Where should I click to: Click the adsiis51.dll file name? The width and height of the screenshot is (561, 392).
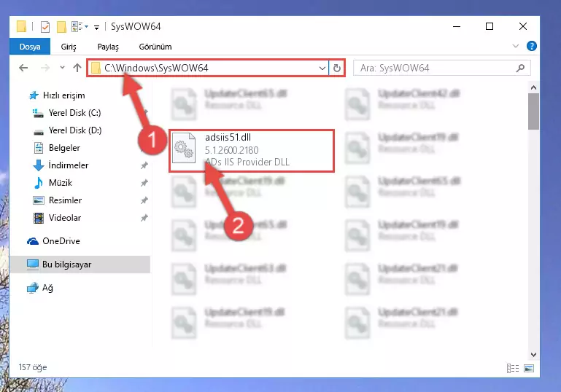(228, 137)
